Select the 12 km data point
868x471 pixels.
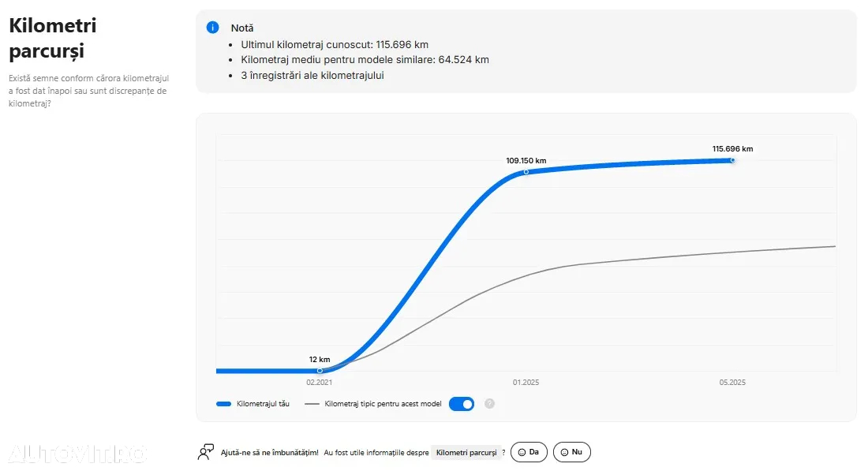point(320,371)
